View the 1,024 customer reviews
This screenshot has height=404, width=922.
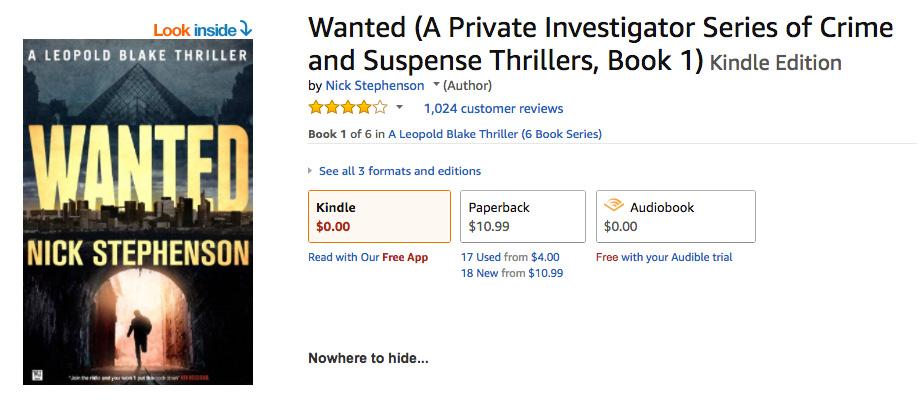pos(493,108)
